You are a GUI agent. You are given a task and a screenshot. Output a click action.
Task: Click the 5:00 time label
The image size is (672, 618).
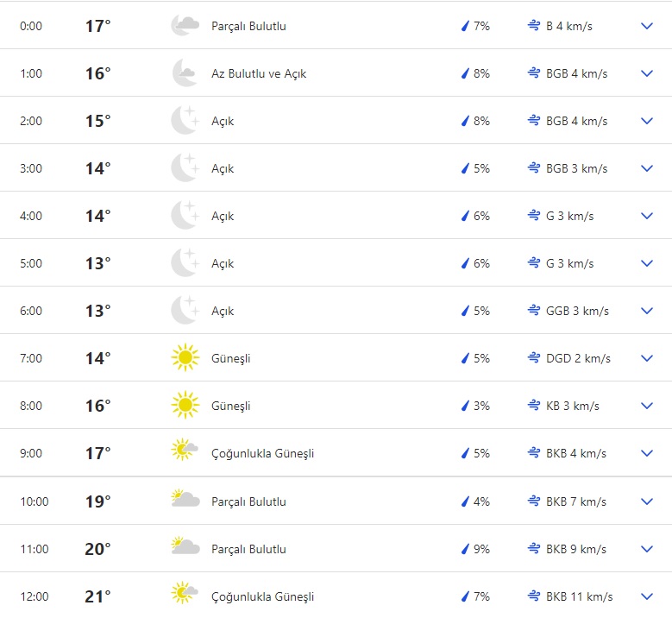coord(30,263)
